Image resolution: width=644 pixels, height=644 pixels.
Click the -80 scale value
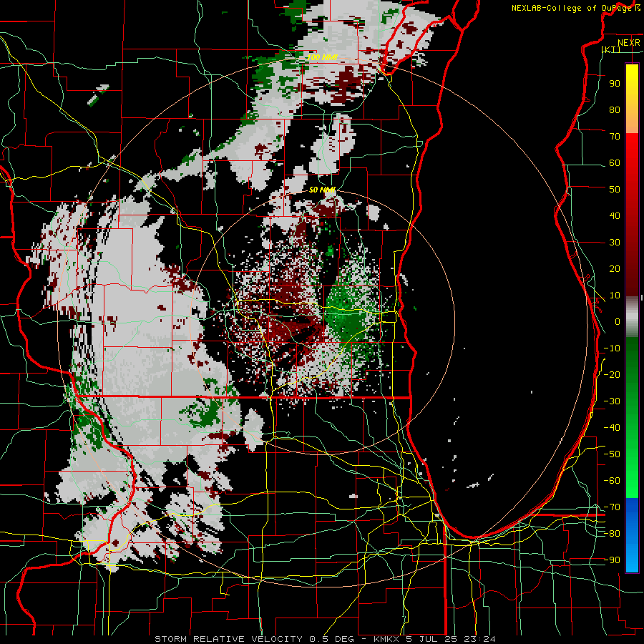(x=612, y=534)
